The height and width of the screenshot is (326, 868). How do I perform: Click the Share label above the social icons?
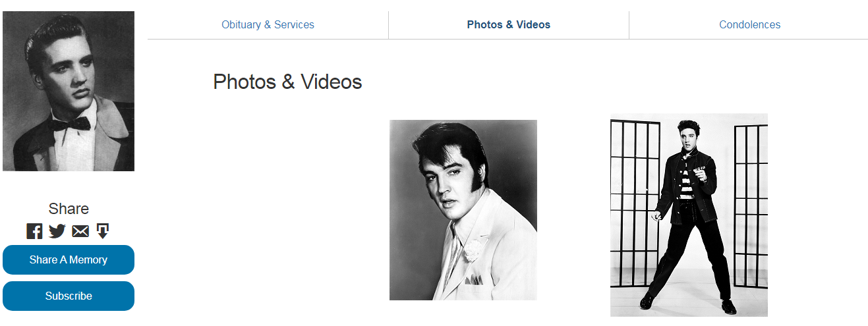69,209
